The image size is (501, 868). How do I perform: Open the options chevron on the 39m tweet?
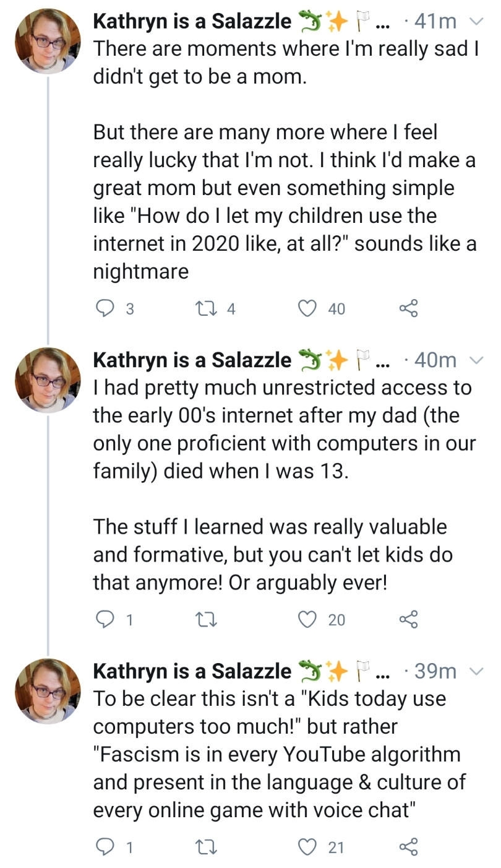pyautogui.click(x=476, y=671)
